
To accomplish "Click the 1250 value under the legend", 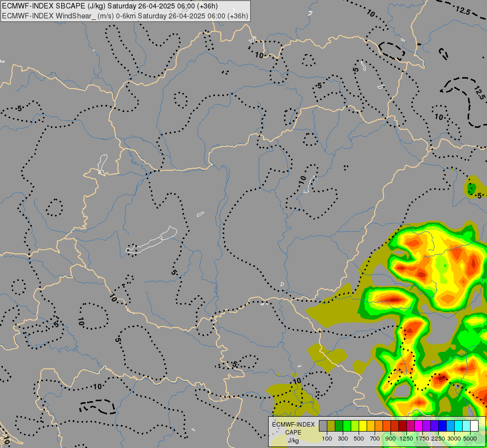I will point(406,439).
